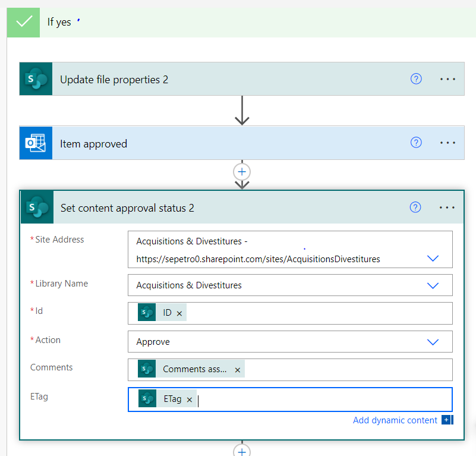This screenshot has height=456, width=476.
Task: Select the ETag dynamic content token
Action: point(167,398)
